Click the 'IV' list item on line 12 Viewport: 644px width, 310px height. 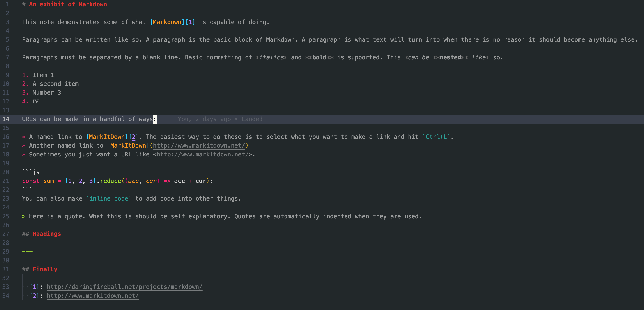36,101
